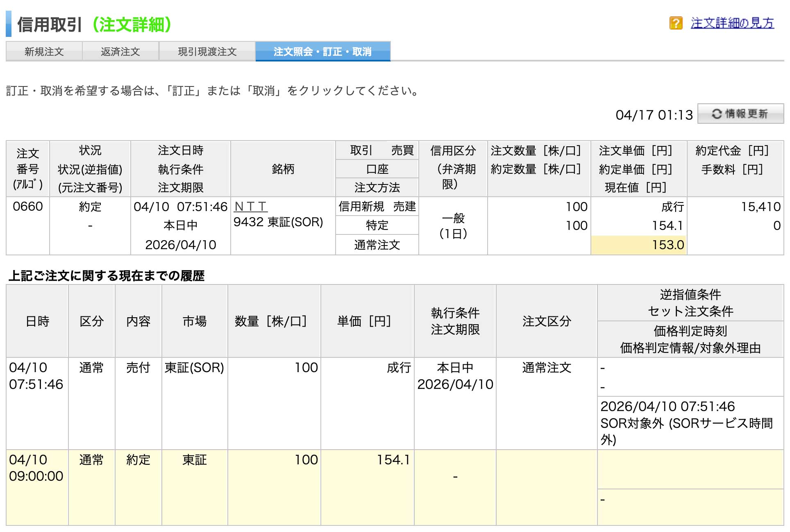Click the 銘柄 column header
This screenshot has width=790, height=532.
(283, 169)
